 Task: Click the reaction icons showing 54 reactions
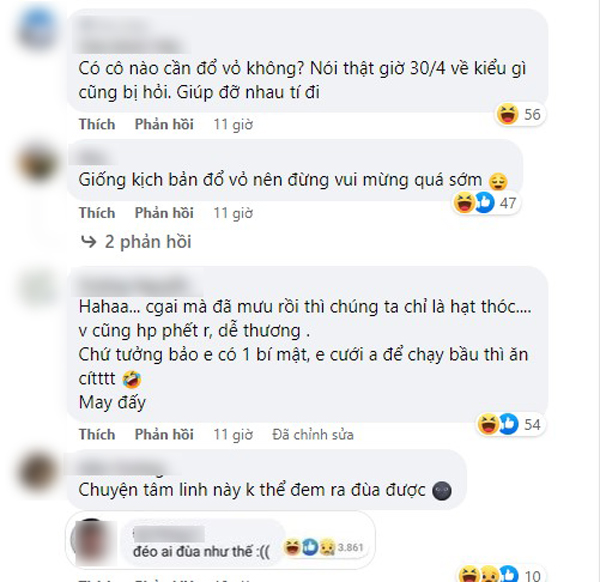coord(510,424)
